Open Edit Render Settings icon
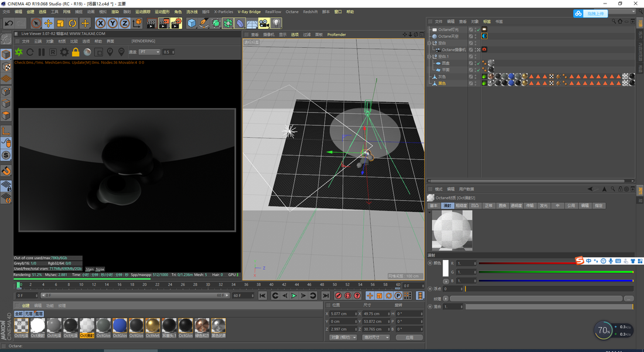 pos(176,23)
